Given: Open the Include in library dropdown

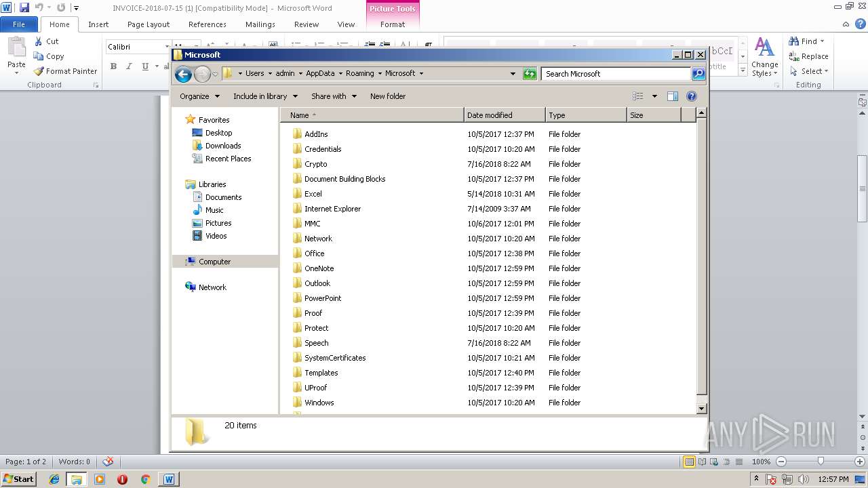Looking at the screenshot, I should 265,96.
